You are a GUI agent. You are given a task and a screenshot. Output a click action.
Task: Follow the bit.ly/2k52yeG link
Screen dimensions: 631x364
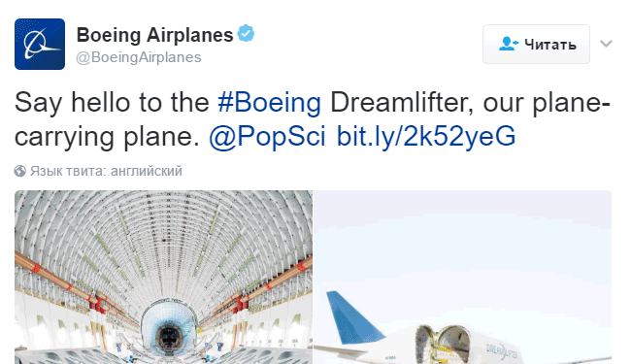(x=426, y=136)
